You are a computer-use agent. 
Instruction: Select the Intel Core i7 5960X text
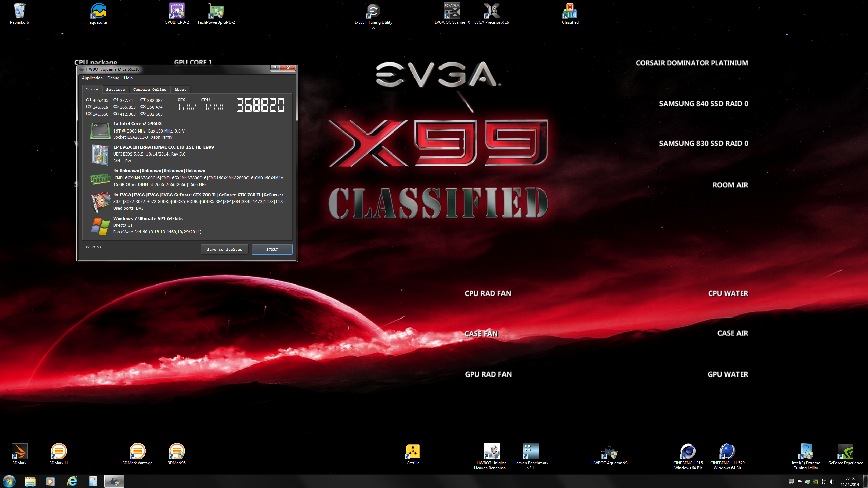click(x=137, y=124)
